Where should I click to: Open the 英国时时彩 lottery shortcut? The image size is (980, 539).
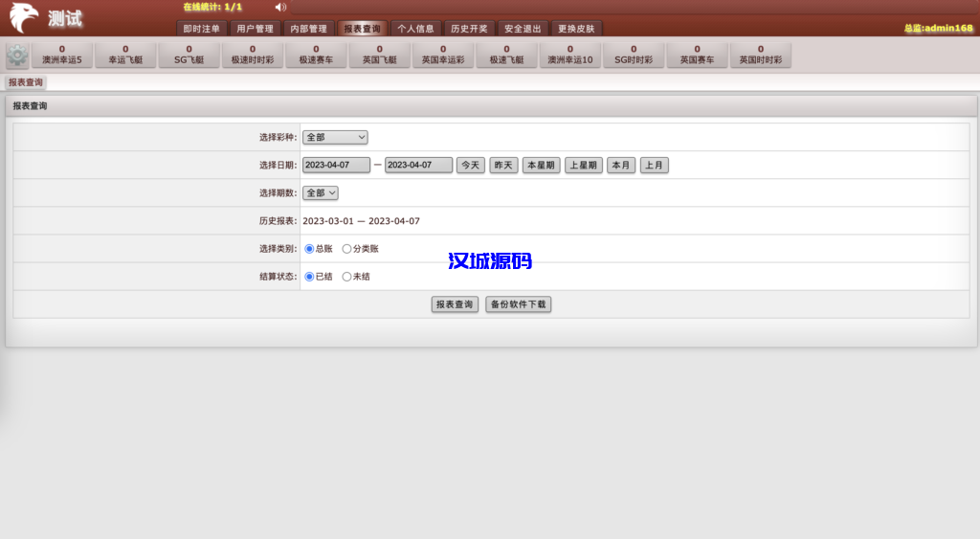[x=760, y=55]
